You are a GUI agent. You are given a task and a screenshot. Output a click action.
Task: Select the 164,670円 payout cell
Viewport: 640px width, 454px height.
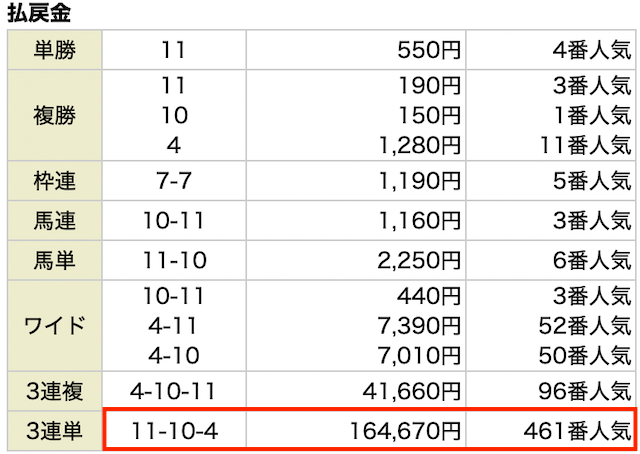(356, 431)
